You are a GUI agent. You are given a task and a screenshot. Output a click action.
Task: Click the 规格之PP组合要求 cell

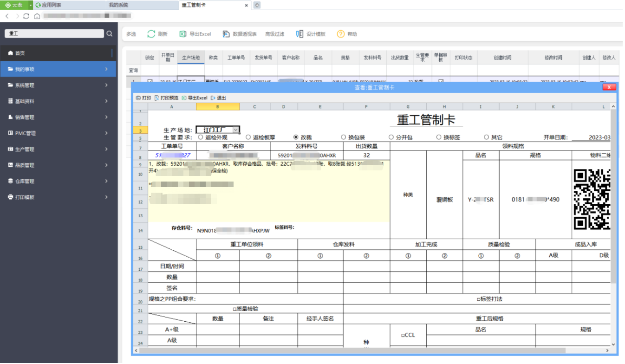click(x=246, y=299)
